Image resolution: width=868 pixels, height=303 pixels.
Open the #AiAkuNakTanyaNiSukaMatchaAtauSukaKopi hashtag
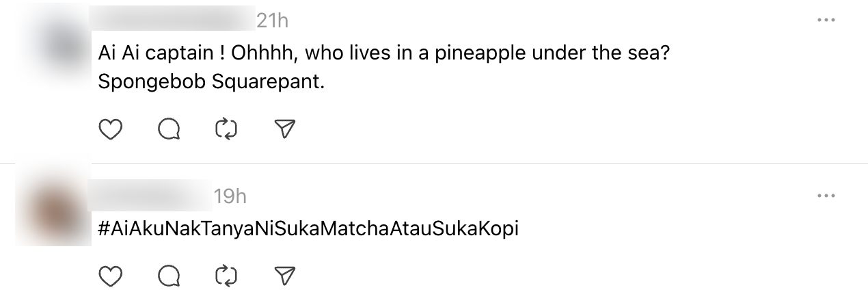[x=308, y=229]
